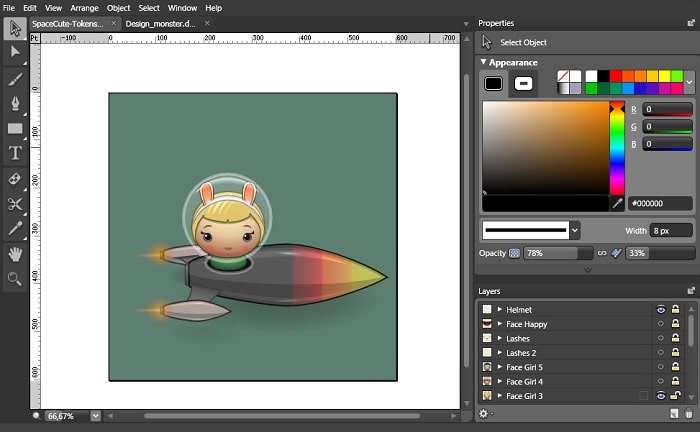Screen dimensions: 700x432
Task: Hide the Face Girl 3 layer
Action: [661, 396]
